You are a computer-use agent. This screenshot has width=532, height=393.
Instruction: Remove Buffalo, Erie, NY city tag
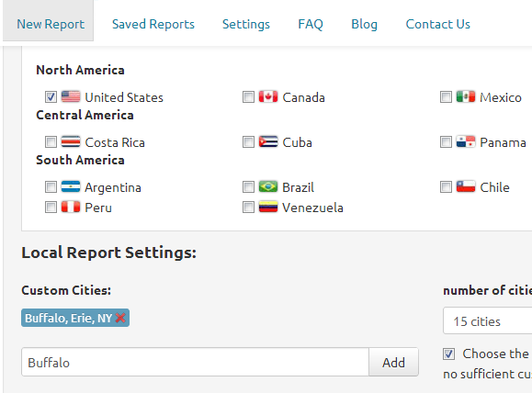(120, 318)
